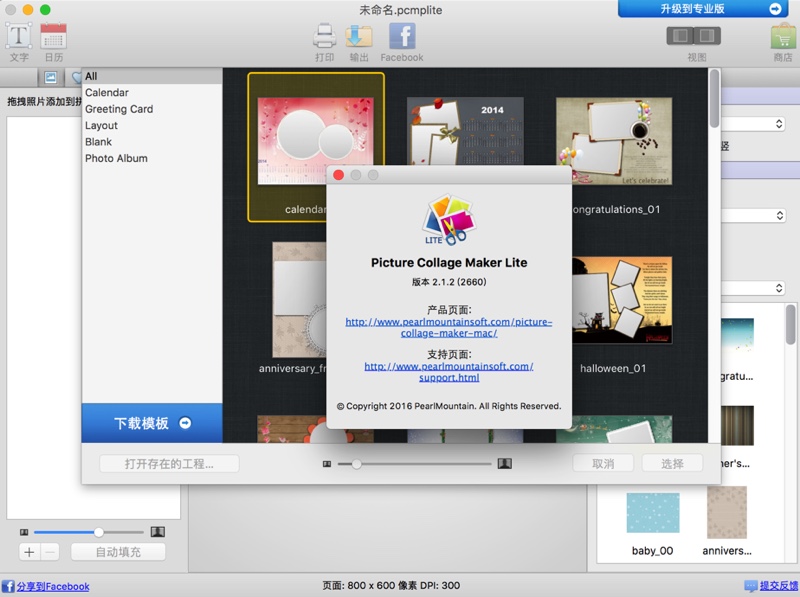This screenshot has width=800, height=597.
Task: Click small thumbnail icon by template zoom slider
Action: (327, 464)
